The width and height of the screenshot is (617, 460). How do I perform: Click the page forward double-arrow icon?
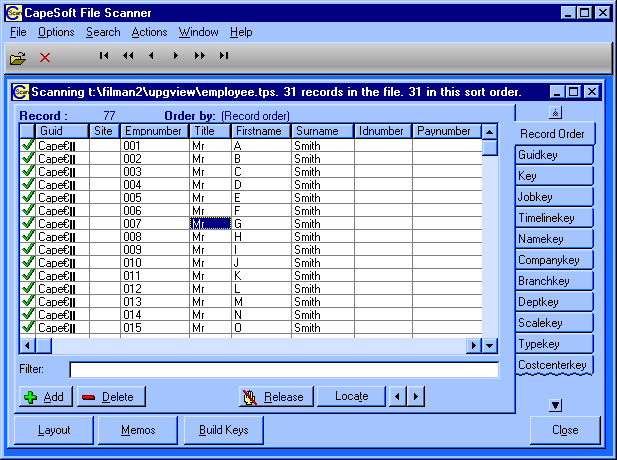click(x=200, y=56)
